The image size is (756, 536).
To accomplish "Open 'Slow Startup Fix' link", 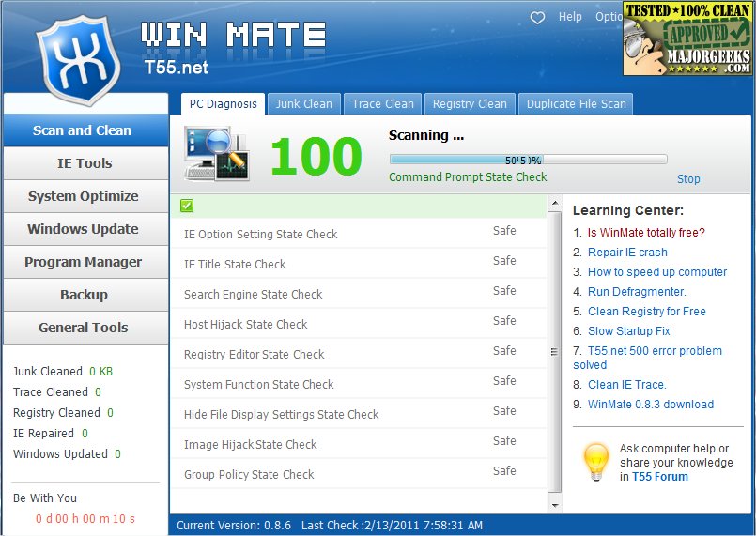I will tap(628, 331).
